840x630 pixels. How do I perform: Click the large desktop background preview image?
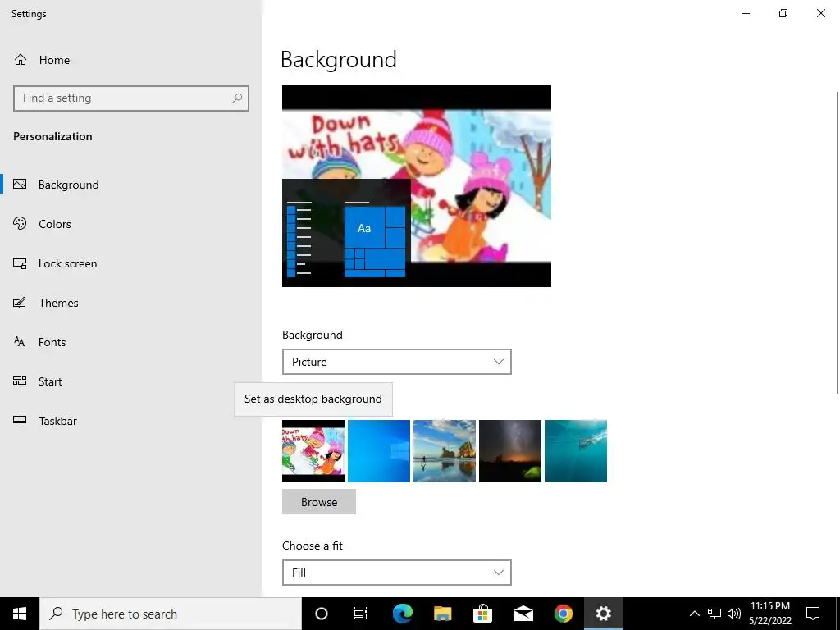pos(417,186)
